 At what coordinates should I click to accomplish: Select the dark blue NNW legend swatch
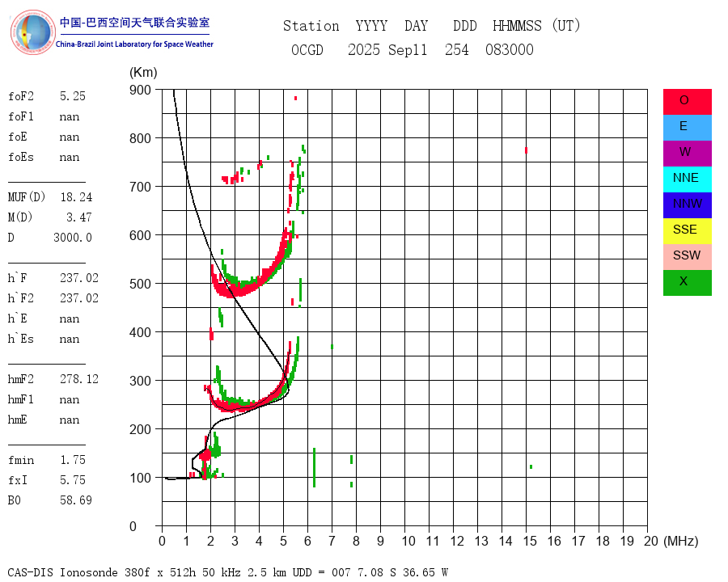pos(687,205)
